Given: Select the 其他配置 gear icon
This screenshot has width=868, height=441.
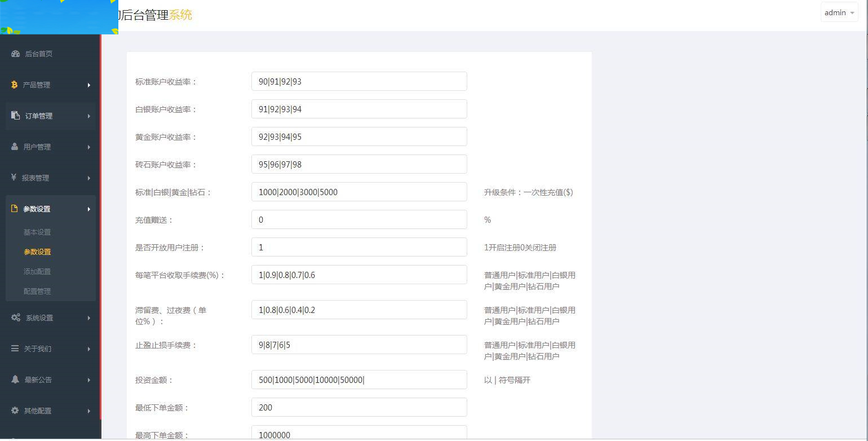Looking at the screenshot, I should point(15,411).
